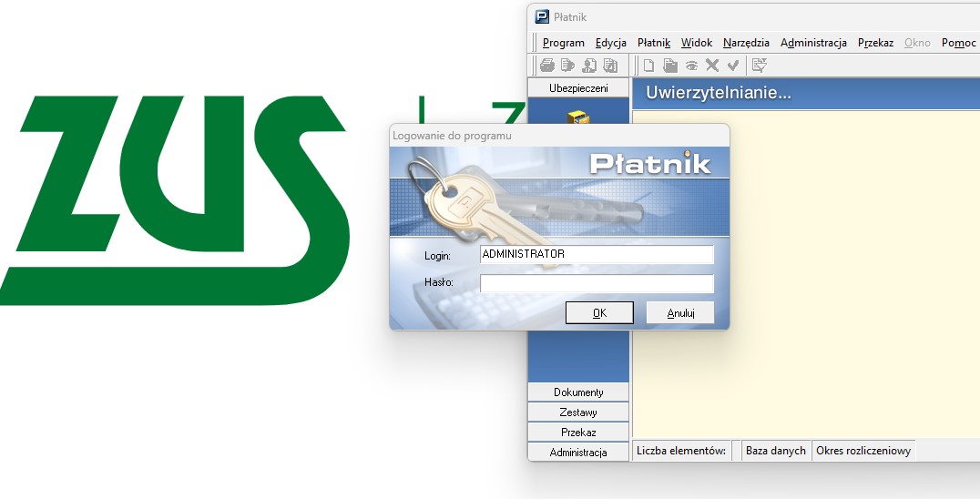Focus the Hasło password field
The height and width of the screenshot is (499, 980).
point(597,283)
